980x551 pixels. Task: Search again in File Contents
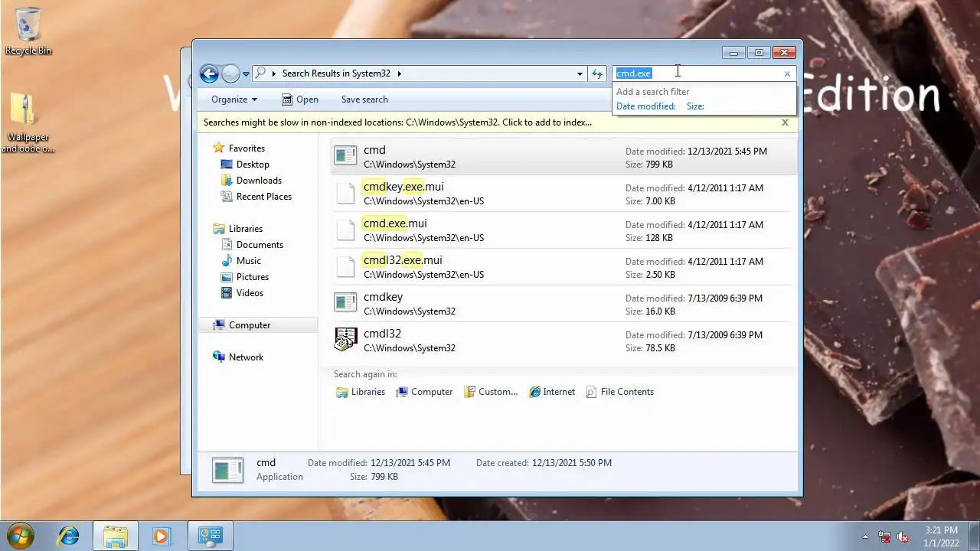tap(619, 392)
